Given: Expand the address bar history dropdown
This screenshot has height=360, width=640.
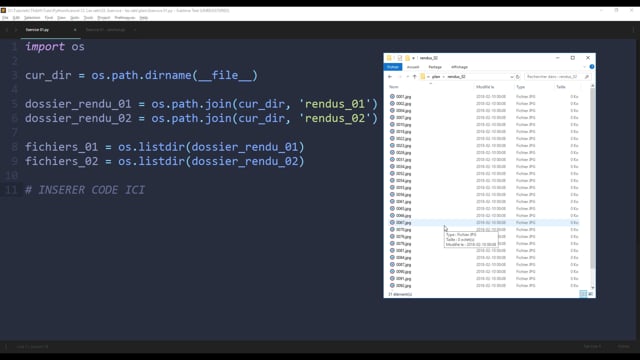Looking at the screenshot, I should click(511, 77).
